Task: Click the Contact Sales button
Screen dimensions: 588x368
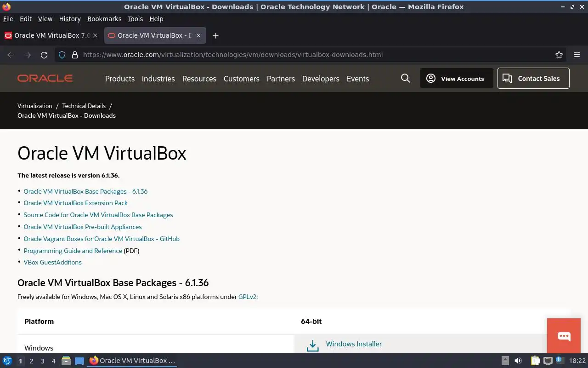Action: click(x=533, y=78)
